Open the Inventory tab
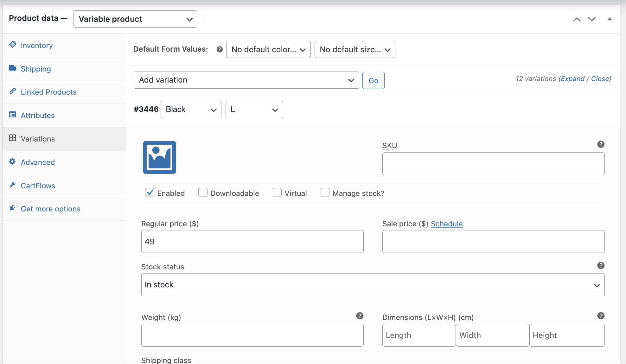Viewport: 626px width, 364px height. point(37,46)
